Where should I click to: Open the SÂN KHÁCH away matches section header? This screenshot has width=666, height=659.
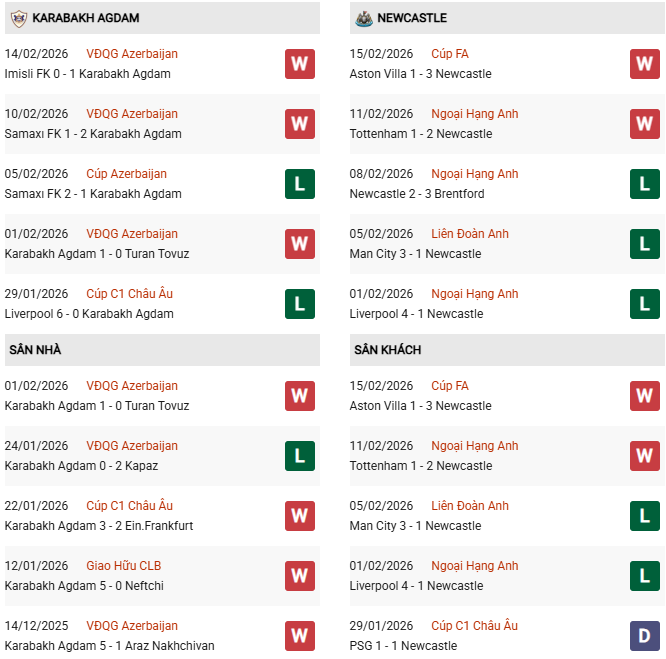[x=387, y=350]
